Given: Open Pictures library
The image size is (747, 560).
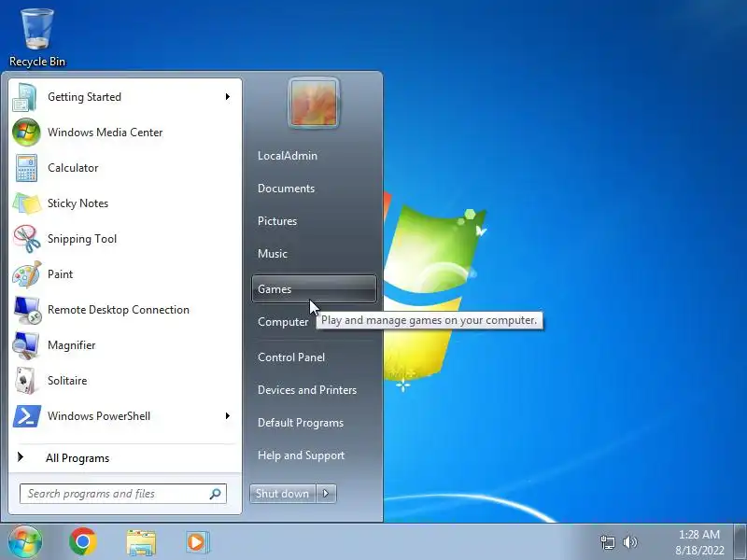Looking at the screenshot, I should pyautogui.click(x=277, y=221).
